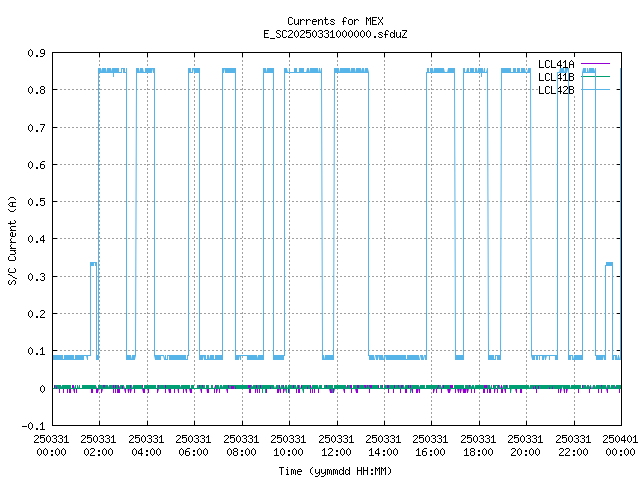The width and height of the screenshot is (640, 480).
Task: Click the 0.5 y-axis tick label
Action: click(36, 202)
